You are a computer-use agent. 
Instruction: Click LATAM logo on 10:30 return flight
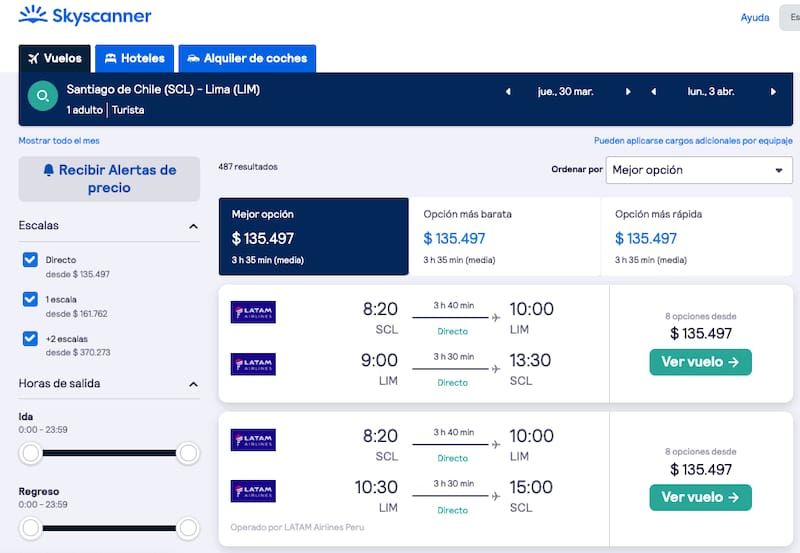click(x=253, y=491)
